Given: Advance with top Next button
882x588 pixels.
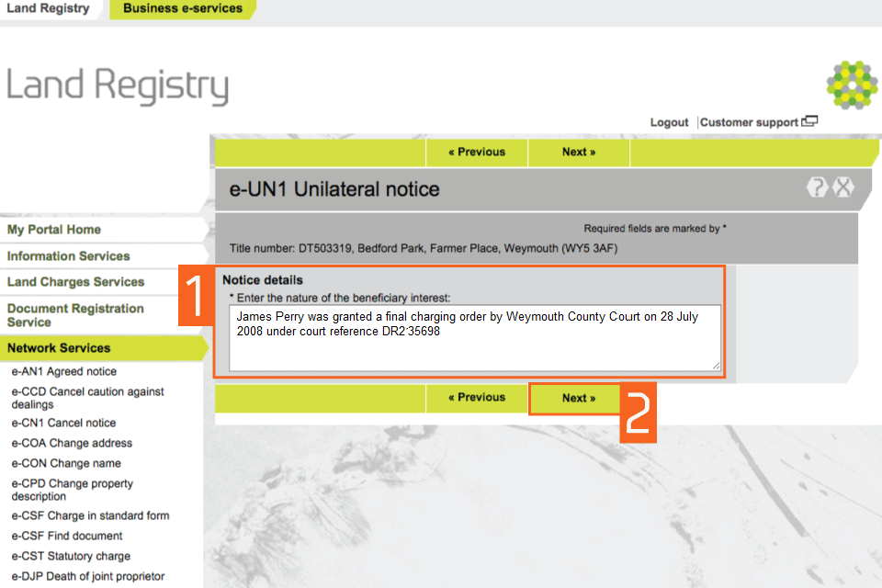Looking at the screenshot, I should [x=579, y=152].
